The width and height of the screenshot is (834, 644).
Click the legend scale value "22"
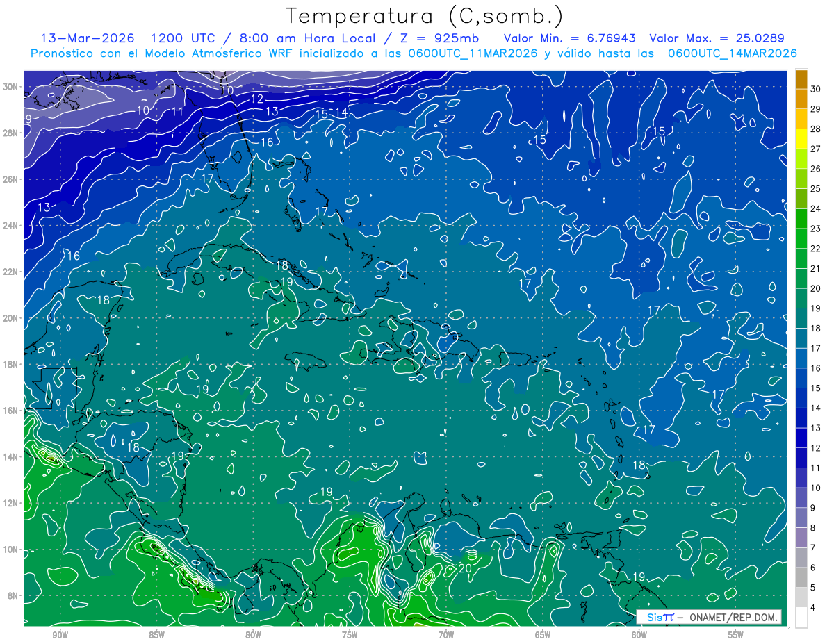[x=815, y=249]
